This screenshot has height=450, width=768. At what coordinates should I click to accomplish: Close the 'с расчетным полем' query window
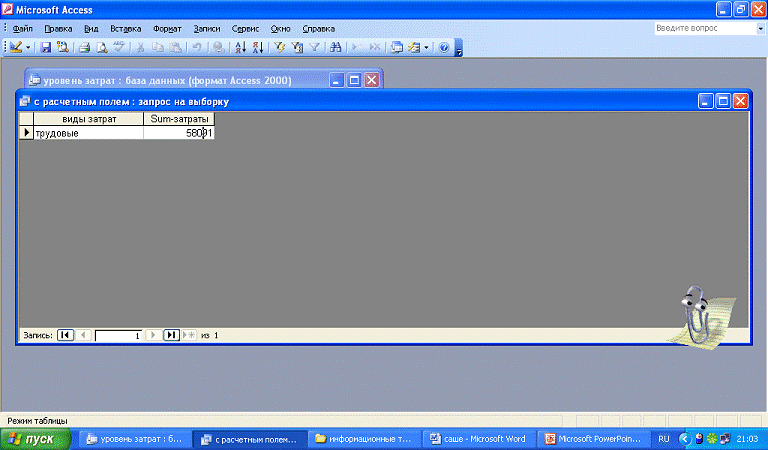[x=741, y=101]
